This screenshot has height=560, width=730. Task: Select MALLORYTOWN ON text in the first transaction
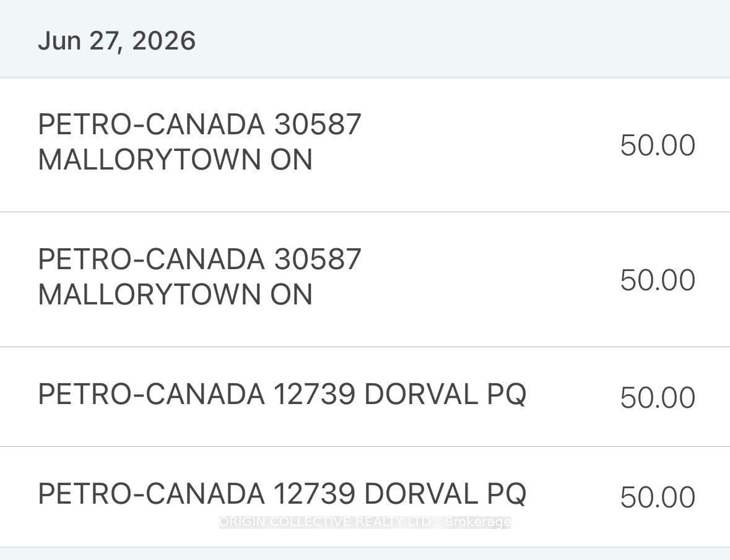[175, 160]
